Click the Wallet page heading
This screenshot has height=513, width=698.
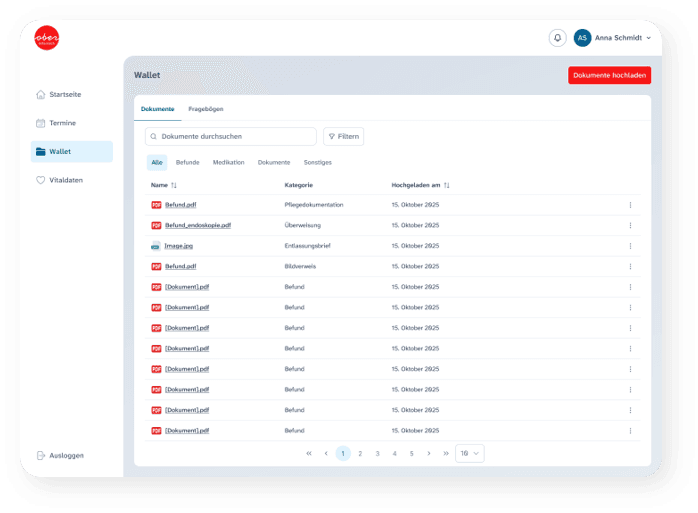pyautogui.click(x=147, y=75)
